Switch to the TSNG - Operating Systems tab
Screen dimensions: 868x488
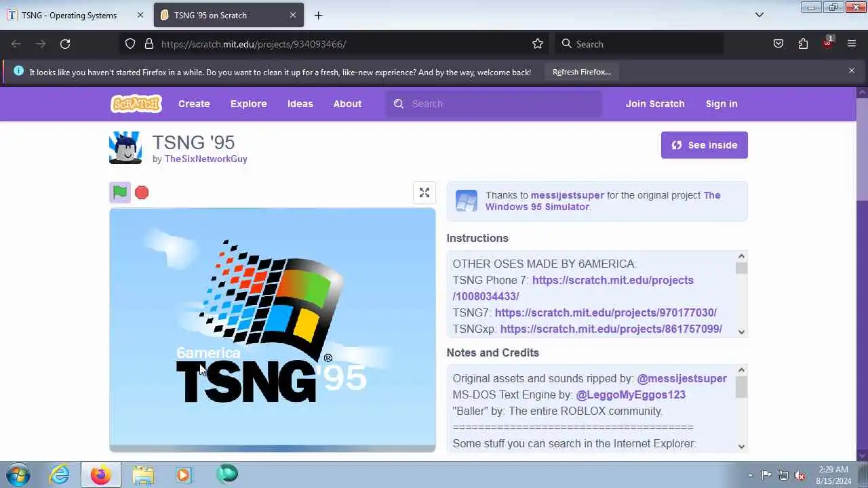[x=76, y=15]
